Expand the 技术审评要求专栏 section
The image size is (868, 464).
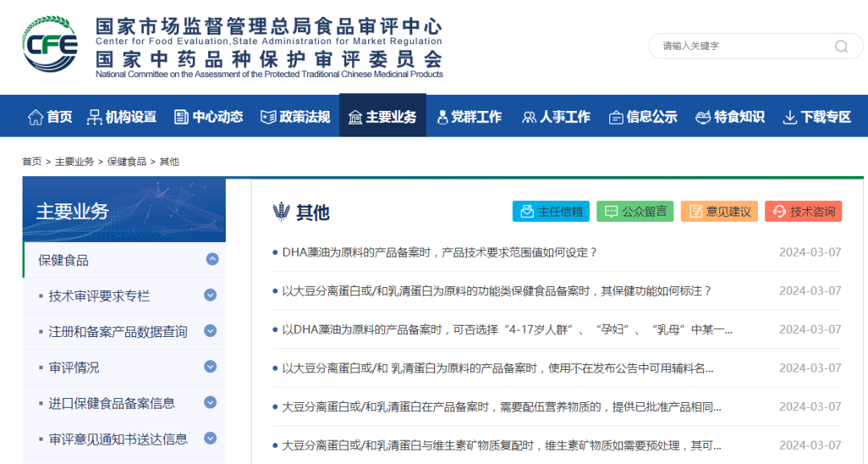pyautogui.click(x=211, y=295)
